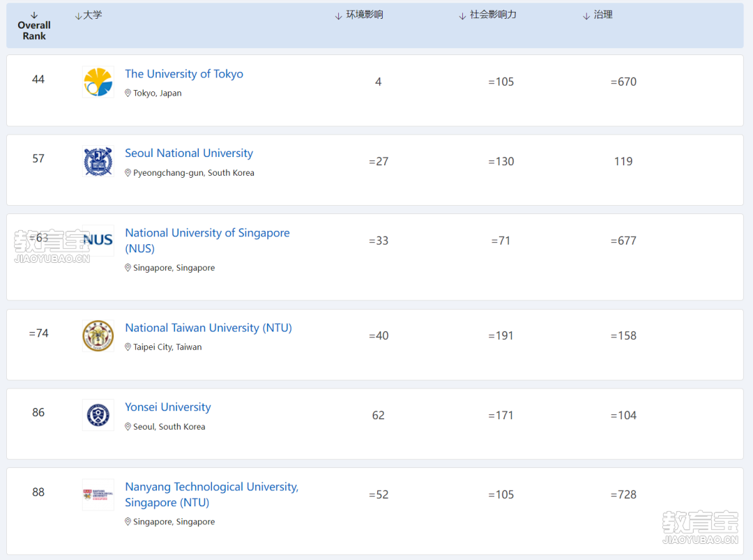Click the Nanyang Technological University logo
Screen dimensions: 753x560
[x=98, y=494]
